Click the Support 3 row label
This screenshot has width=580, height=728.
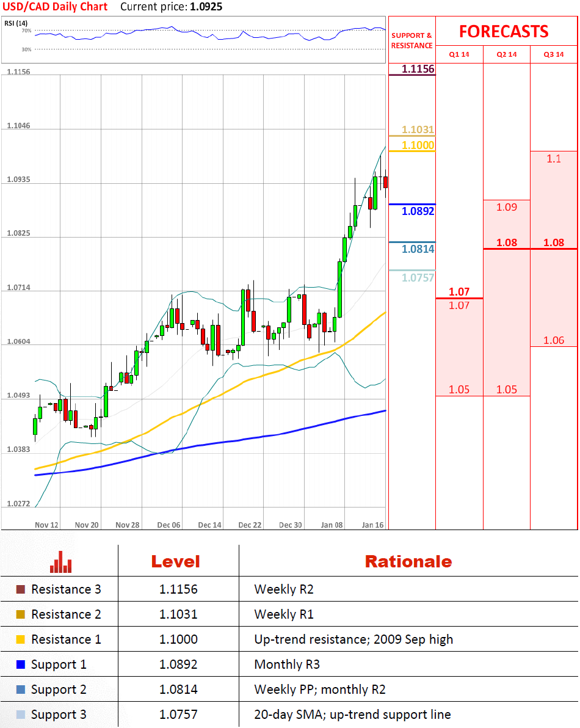click(x=59, y=715)
